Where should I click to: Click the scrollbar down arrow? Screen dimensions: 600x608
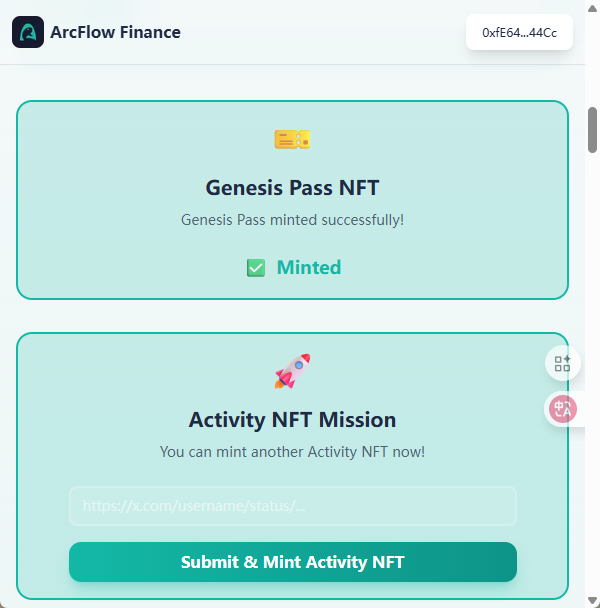592,600
